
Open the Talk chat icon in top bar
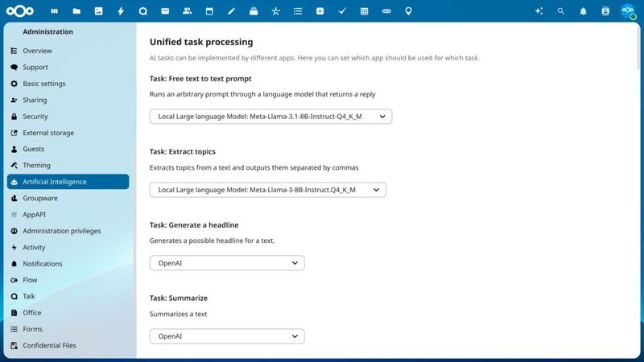coord(143,11)
